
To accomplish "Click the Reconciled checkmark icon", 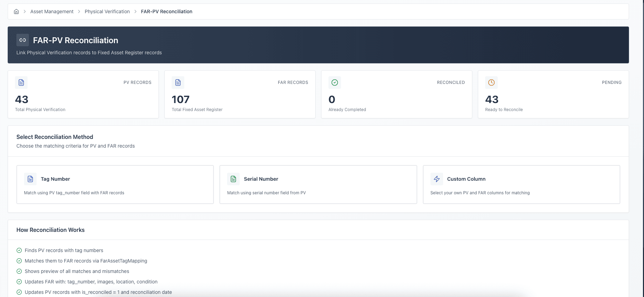I will (335, 83).
